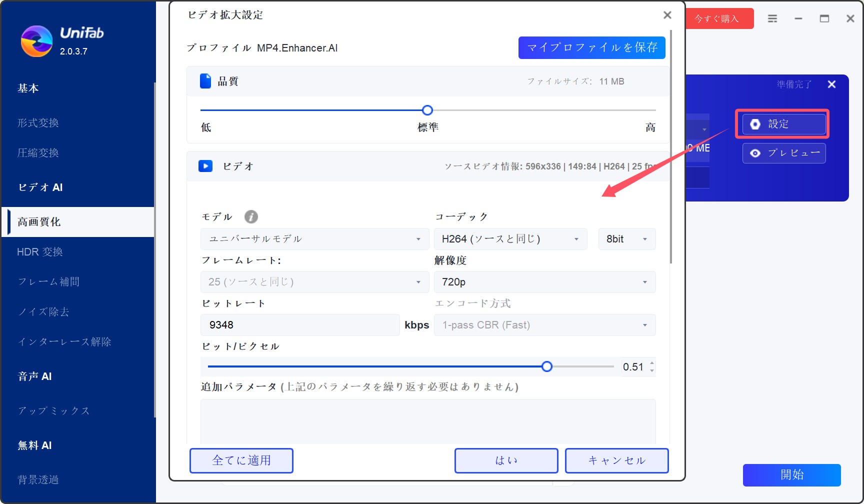Cancel with the キャンセル button
The image size is (864, 504).
point(616,460)
